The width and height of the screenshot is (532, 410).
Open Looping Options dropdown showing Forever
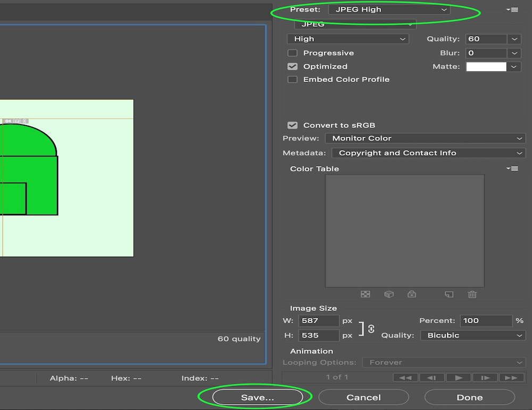444,363
